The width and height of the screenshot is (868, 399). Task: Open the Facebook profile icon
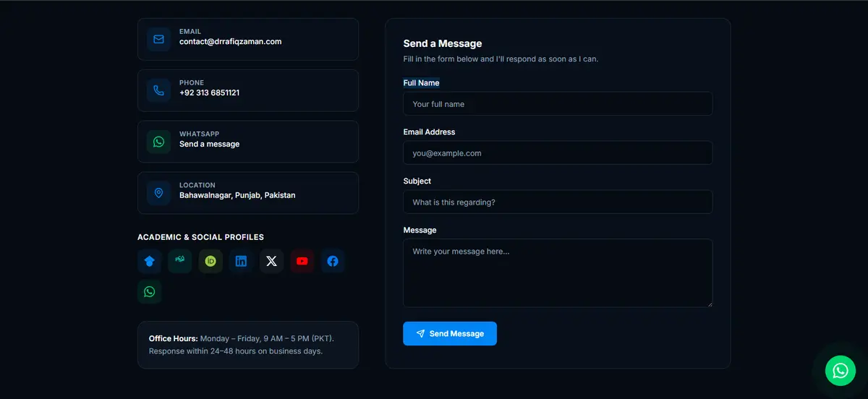click(333, 261)
